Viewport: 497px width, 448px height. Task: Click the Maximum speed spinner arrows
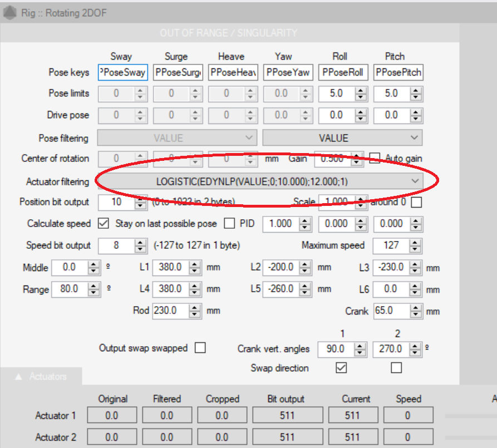(416, 245)
